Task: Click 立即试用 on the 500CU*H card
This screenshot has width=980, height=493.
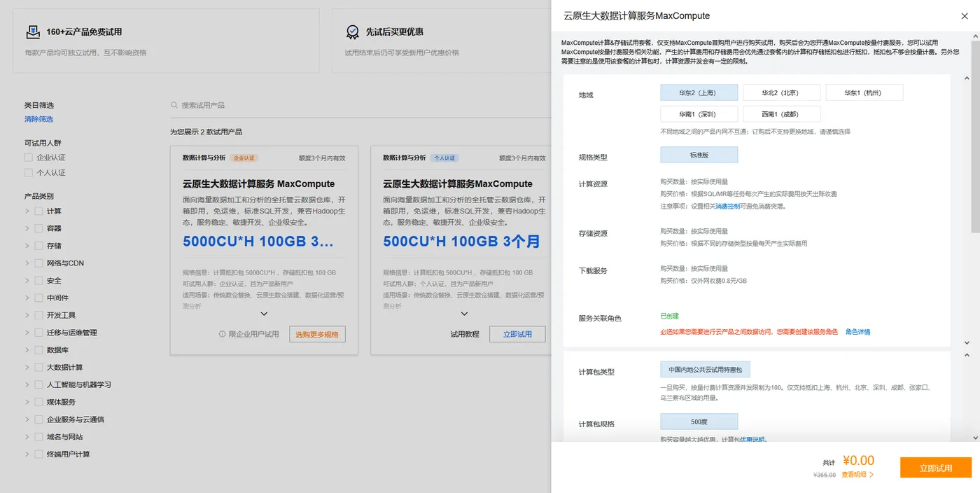Action: (517, 334)
